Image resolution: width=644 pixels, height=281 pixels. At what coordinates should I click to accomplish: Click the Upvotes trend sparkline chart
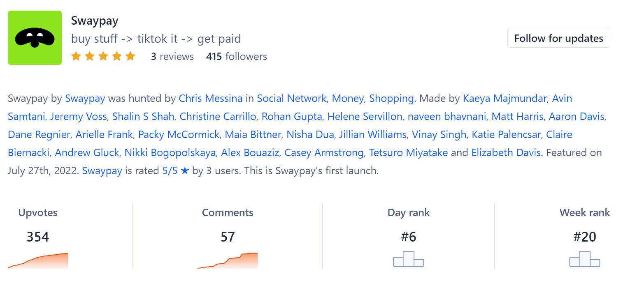coord(38,261)
